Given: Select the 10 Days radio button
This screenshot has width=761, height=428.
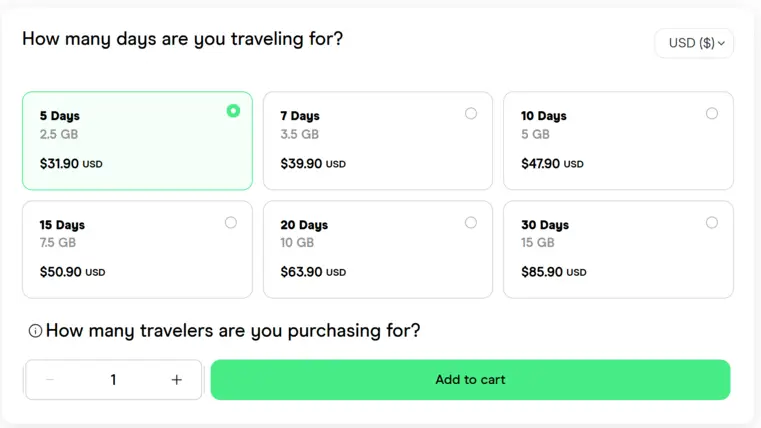Looking at the screenshot, I should (711, 114).
